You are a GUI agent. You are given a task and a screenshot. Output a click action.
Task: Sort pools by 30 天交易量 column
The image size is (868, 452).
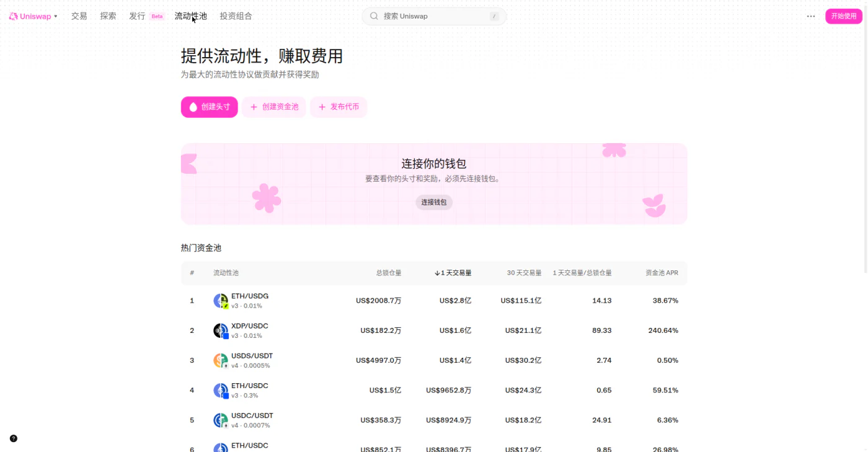pos(525,273)
